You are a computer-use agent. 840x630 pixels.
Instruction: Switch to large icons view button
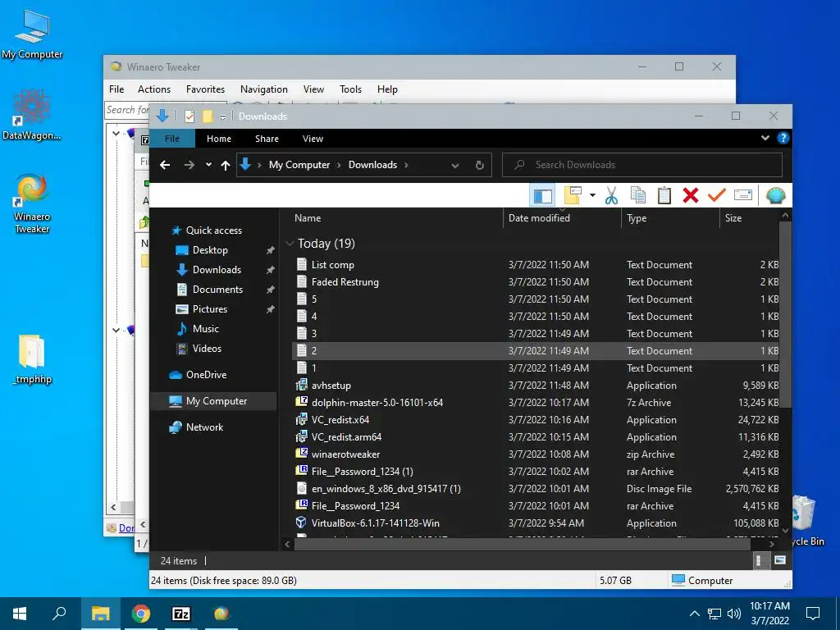point(780,560)
